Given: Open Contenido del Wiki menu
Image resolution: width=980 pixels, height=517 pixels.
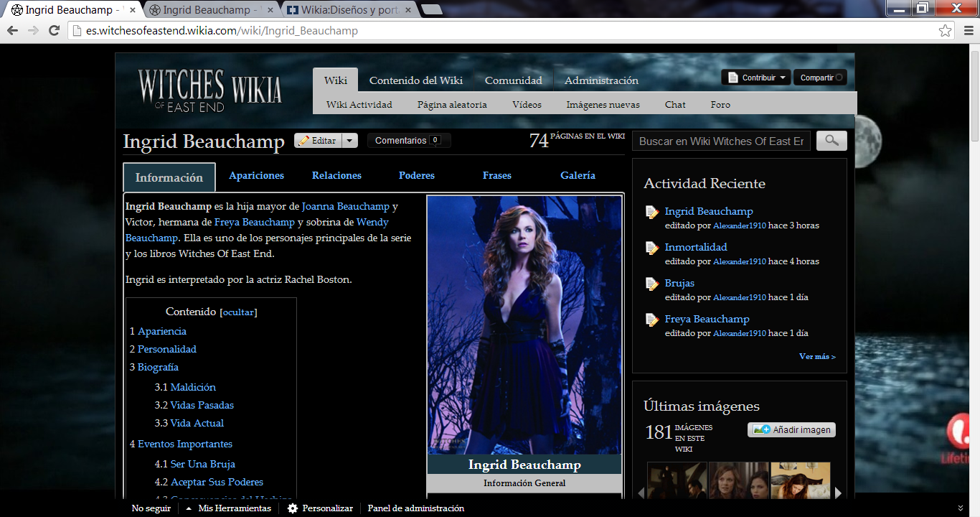Looking at the screenshot, I should [416, 80].
